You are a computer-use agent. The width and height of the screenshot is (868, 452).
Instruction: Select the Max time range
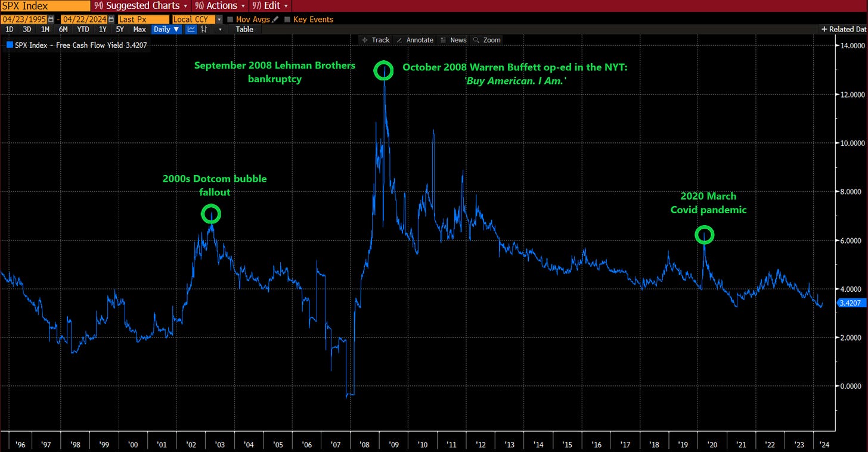[x=139, y=29]
